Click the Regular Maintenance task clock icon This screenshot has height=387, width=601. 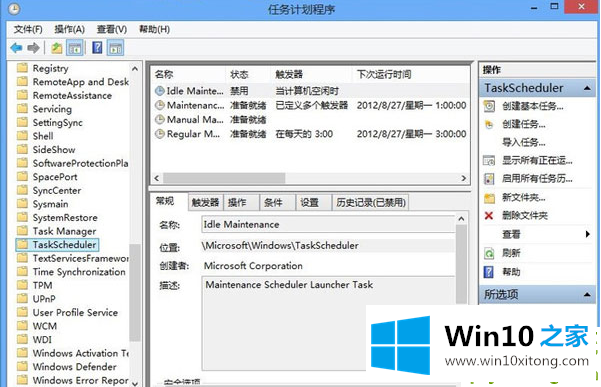click(x=159, y=134)
